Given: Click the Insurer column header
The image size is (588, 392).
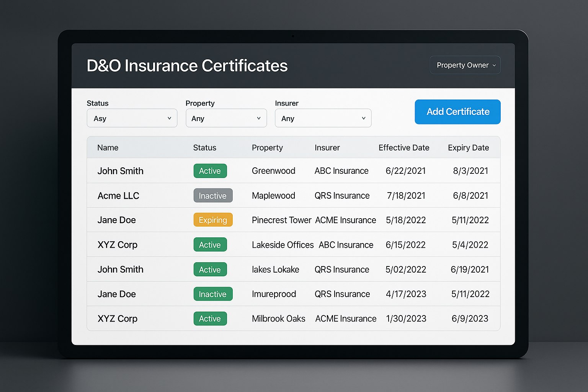Looking at the screenshot, I should [327, 148].
